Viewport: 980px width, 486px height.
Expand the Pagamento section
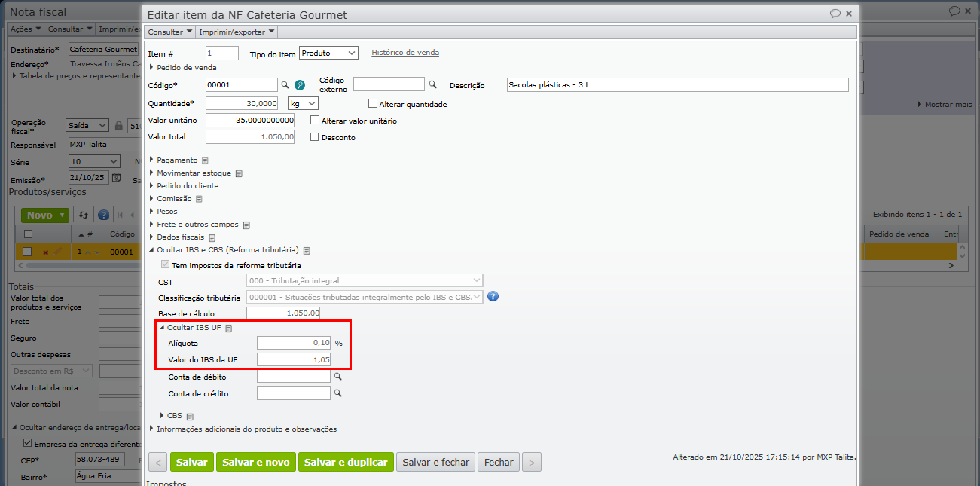coord(174,160)
